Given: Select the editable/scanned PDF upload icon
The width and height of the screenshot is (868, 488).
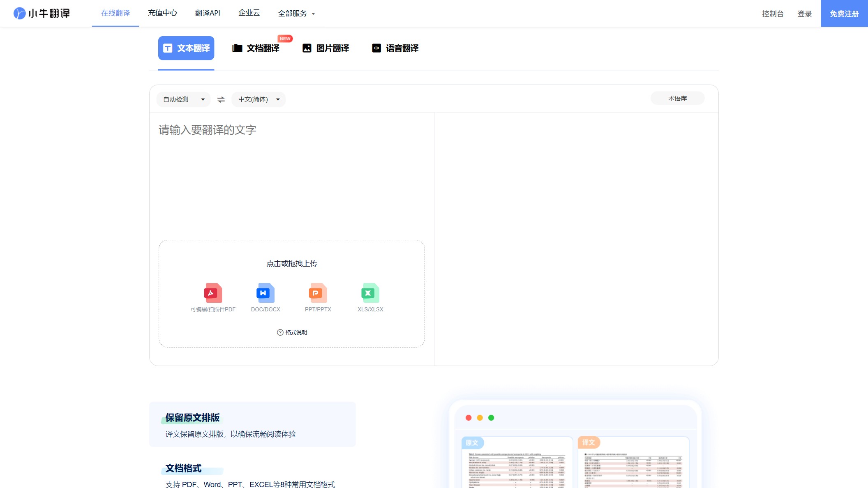Looking at the screenshot, I should (x=213, y=292).
